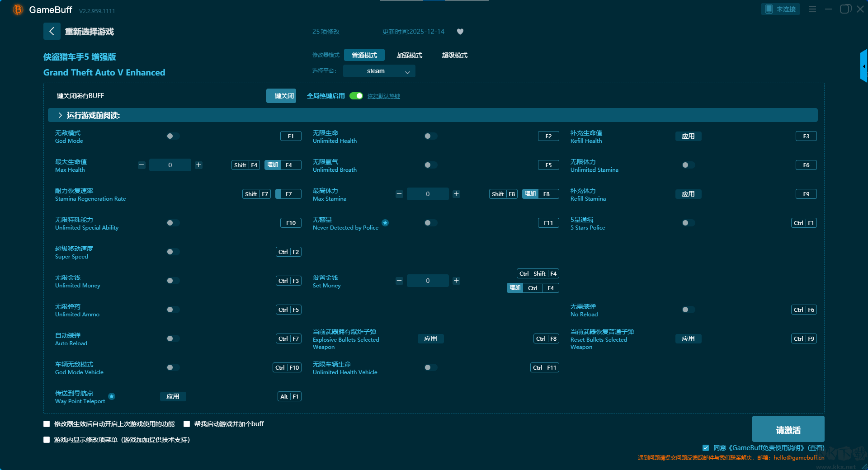Uncheck the 同意 GameBuff免责使用说明 checkbox
Viewport: 868px width, 470px height.
(706, 448)
